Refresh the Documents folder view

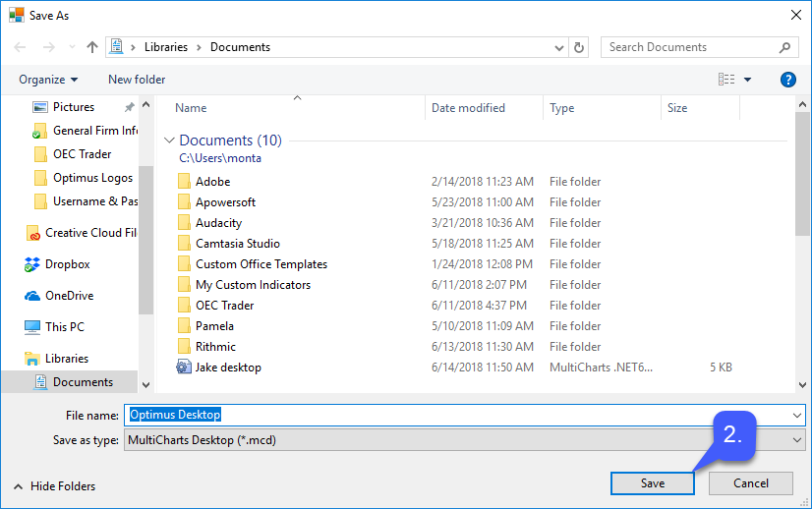(579, 47)
